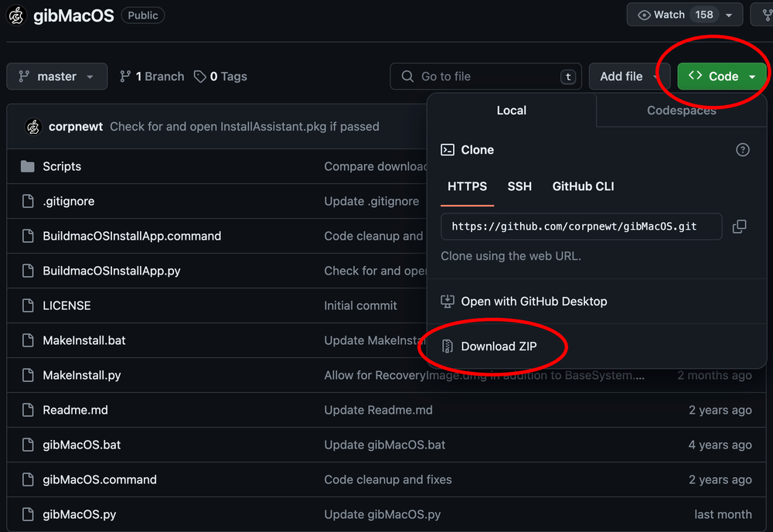Screen dimensions: 773x532
Task: Switch to the Codespaces tab
Action: coord(681,111)
